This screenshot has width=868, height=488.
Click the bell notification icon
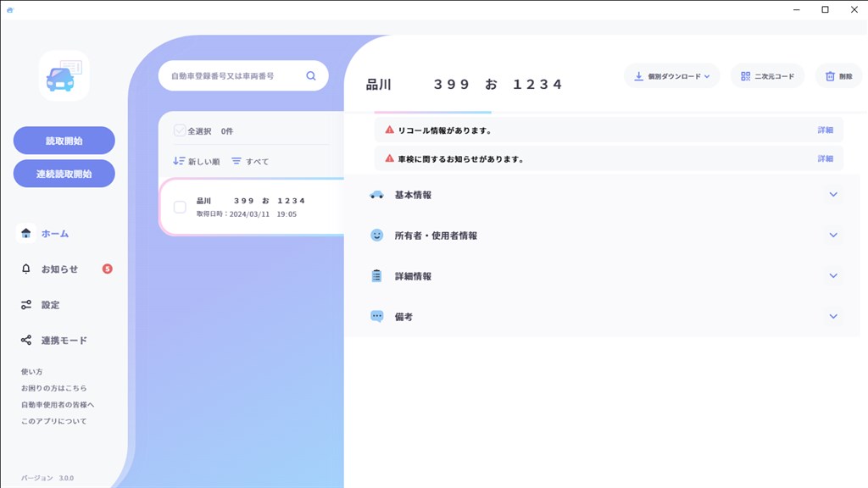coord(26,269)
